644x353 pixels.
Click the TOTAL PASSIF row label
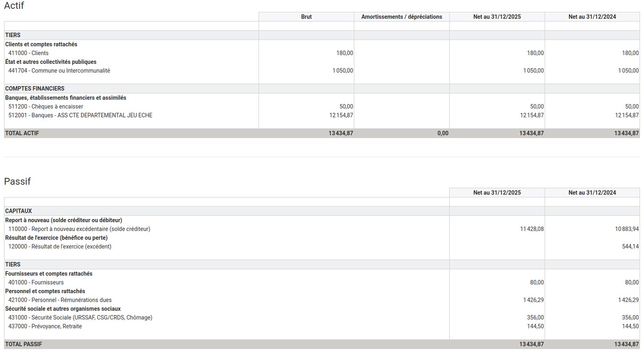click(x=23, y=345)
